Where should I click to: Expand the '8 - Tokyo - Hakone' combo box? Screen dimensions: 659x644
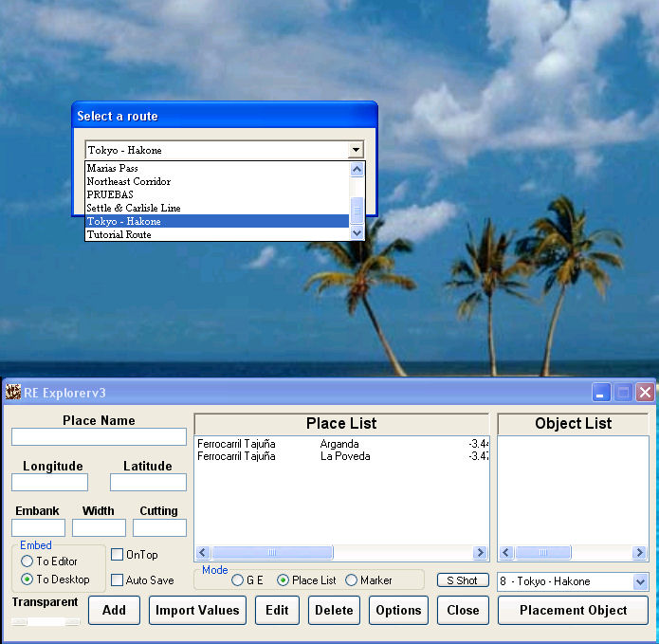click(x=640, y=581)
